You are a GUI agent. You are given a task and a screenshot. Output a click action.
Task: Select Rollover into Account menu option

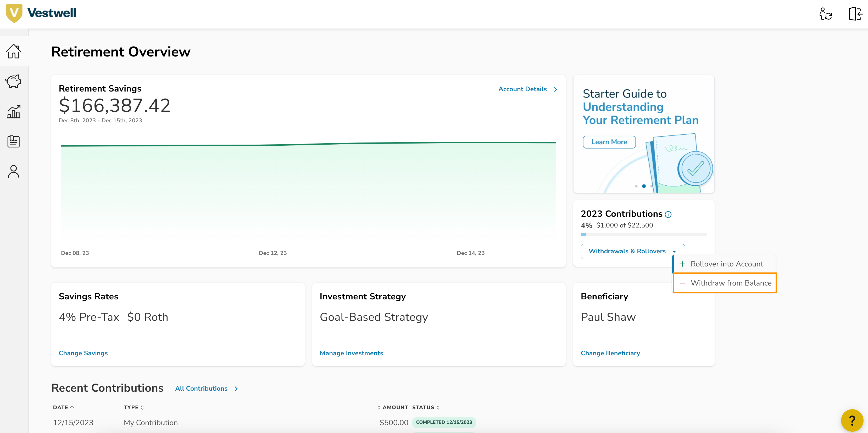coord(726,264)
